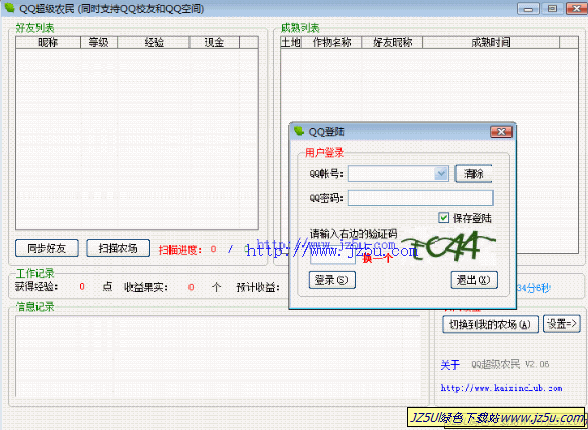Sort friends by 现金 column header
The image size is (588, 430).
[214, 42]
